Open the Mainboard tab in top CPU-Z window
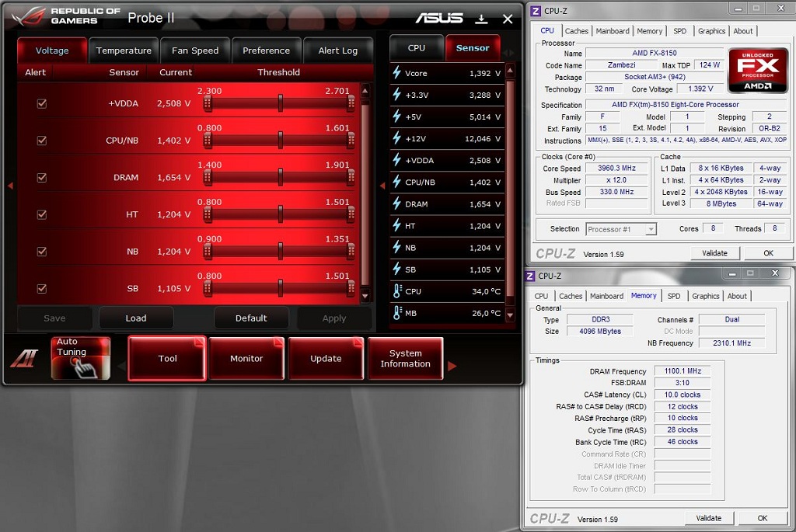The image size is (796, 532). coord(613,31)
